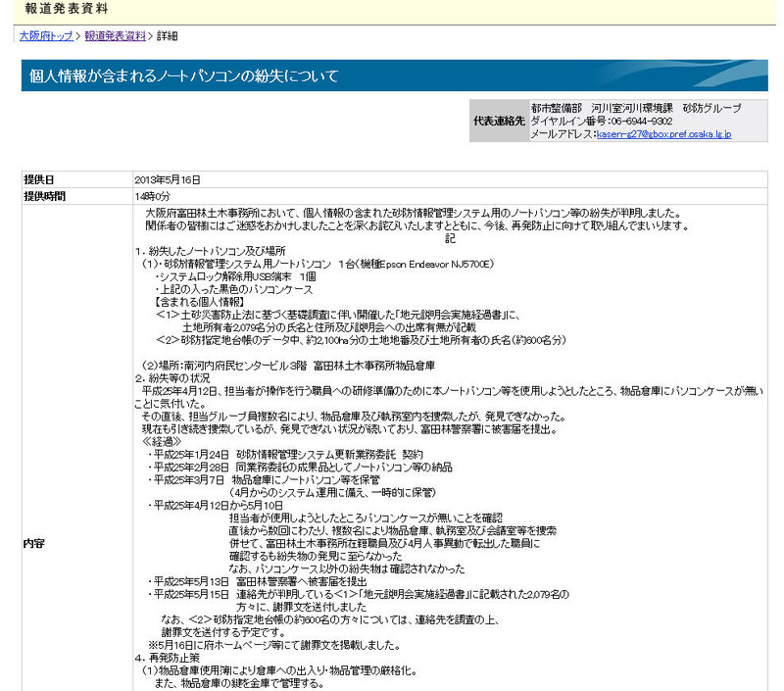The height and width of the screenshot is (691, 784).
Task: Click the 提供日 row header
Action: coord(39,180)
